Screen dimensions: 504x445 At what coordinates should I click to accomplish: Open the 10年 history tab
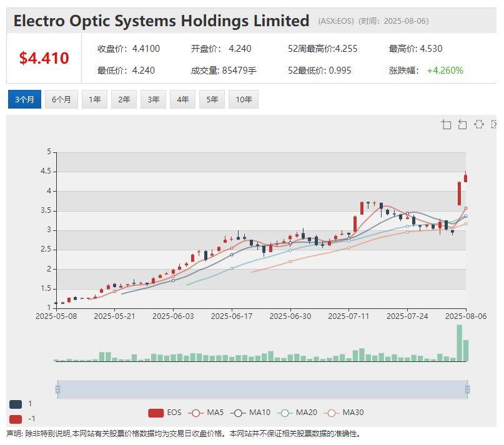(x=244, y=99)
